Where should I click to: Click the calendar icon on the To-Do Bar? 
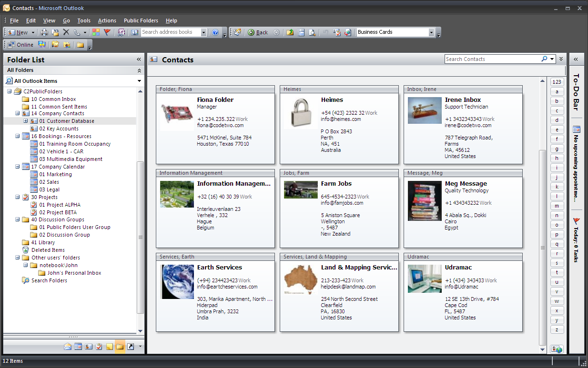[x=577, y=129]
